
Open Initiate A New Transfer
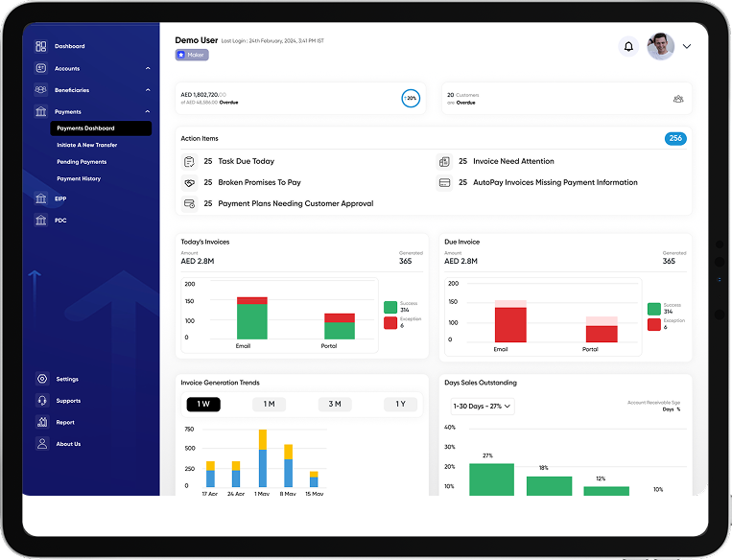click(86, 145)
